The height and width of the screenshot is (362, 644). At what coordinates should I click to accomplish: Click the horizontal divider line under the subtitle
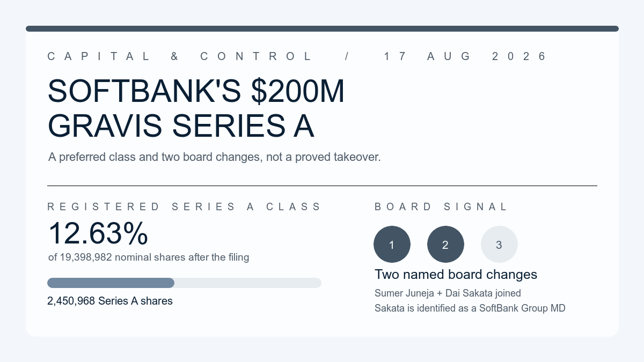322,186
